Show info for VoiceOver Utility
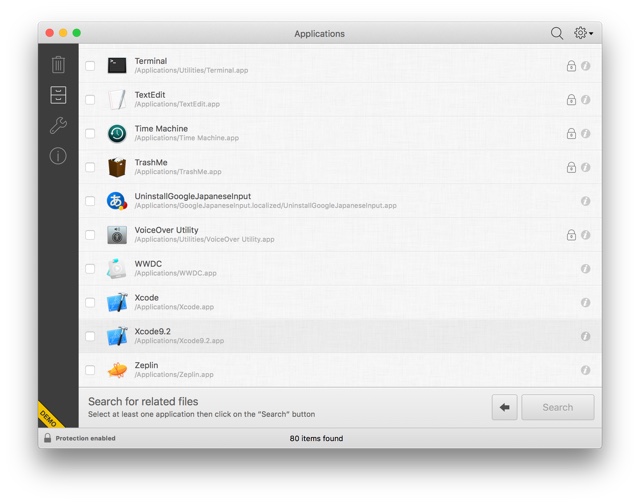 tap(585, 235)
